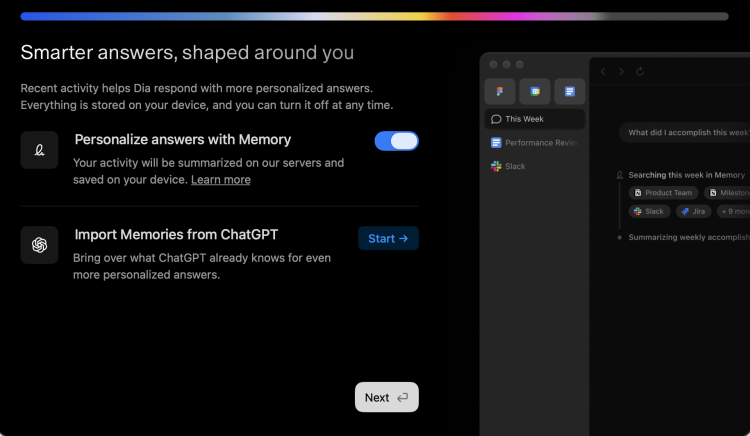The width and height of the screenshot is (750, 436).
Task: Click the ChatGPT logo icon
Action: click(39, 245)
